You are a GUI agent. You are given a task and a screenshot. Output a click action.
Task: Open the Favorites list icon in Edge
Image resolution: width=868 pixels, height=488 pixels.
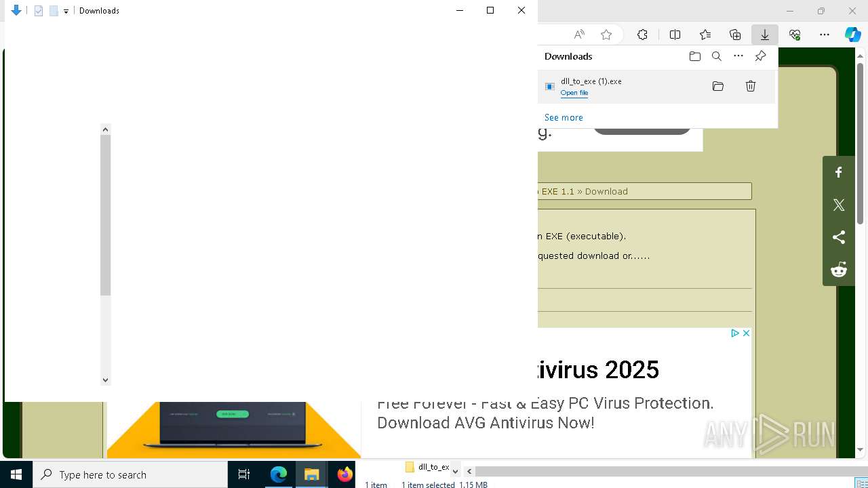705,35
